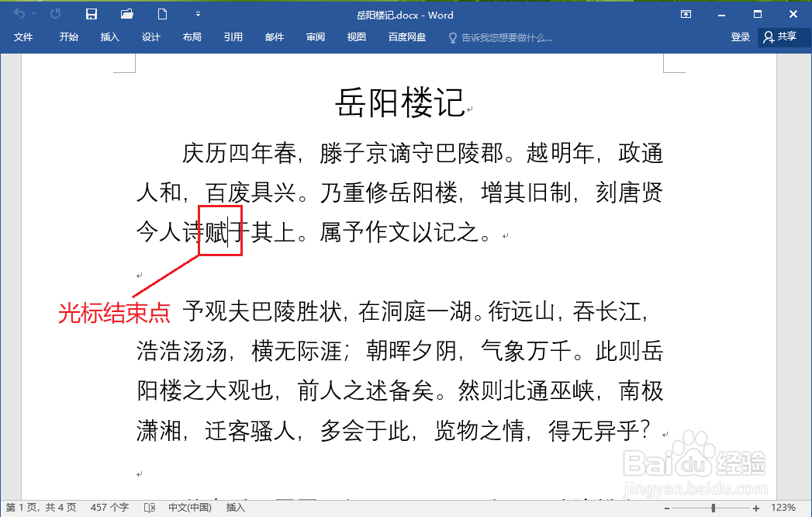Open zoom dialog via 123% label

click(783, 508)
